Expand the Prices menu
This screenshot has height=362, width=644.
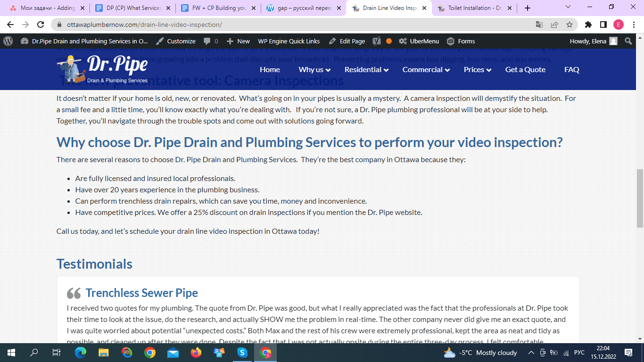(x=478, y=69)
